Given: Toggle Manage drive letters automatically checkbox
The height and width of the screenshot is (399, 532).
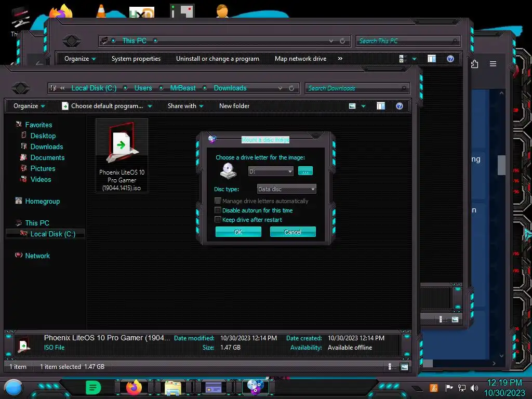Looking at the screenshot, I should pyautogui.click(x=218, y=201).
